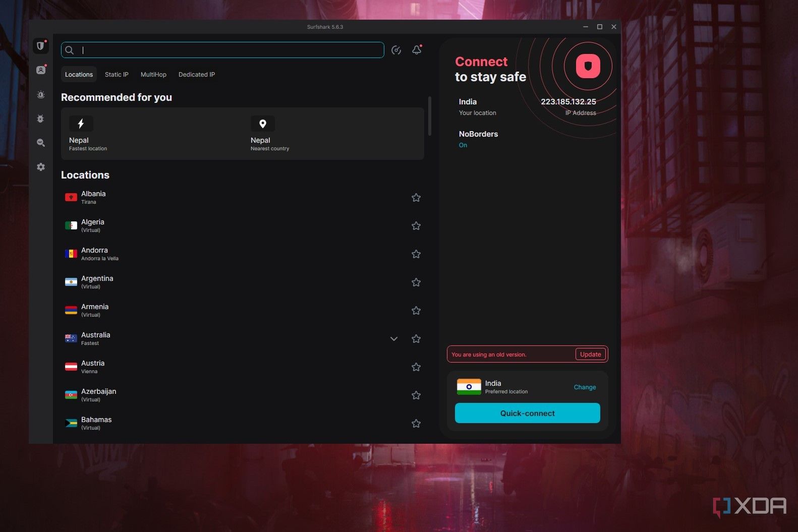This screenshot has width=798, height=532.
Task: Switch to the MultiHop tab
Action: pos(153,75)
